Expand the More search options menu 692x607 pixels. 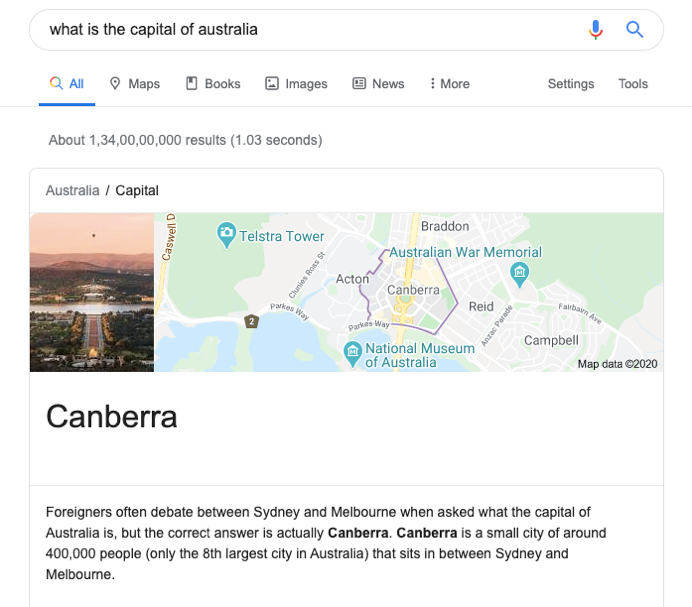click(x=449, y=84)
